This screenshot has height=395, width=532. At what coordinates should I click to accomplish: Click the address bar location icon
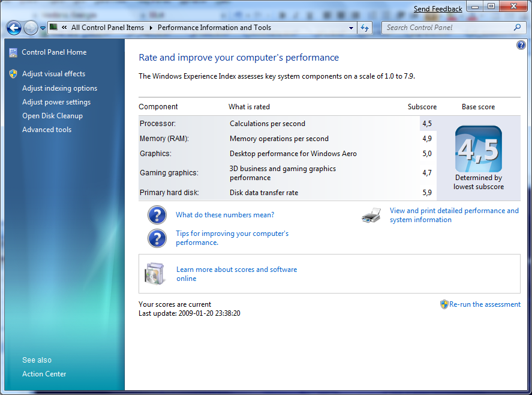tap(53, 27)
